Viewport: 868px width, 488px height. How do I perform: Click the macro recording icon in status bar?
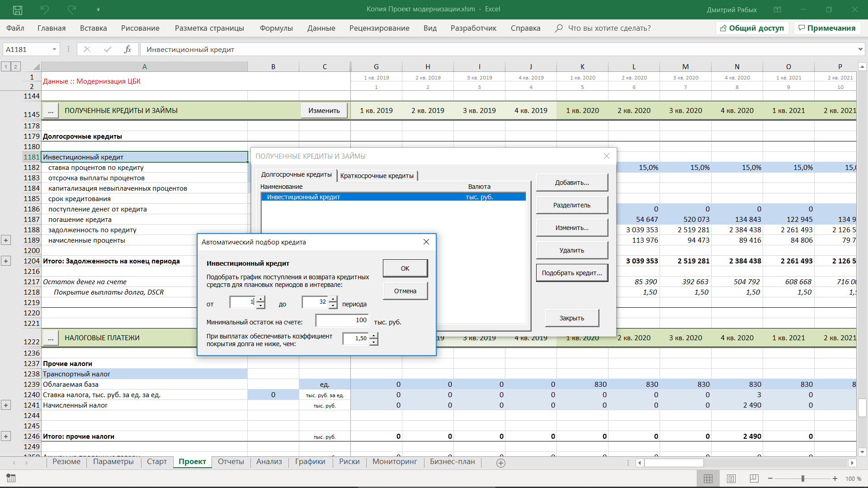[x=11, y=478]
